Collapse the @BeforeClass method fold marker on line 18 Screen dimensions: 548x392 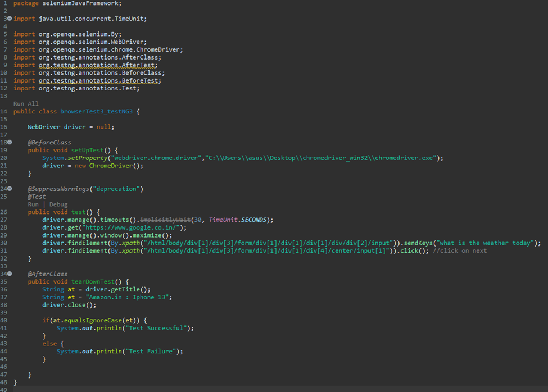point(10,142)
